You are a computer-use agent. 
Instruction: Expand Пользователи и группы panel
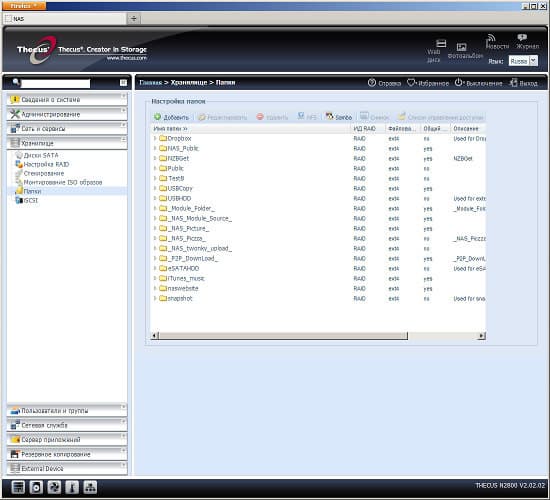point(67,411)
